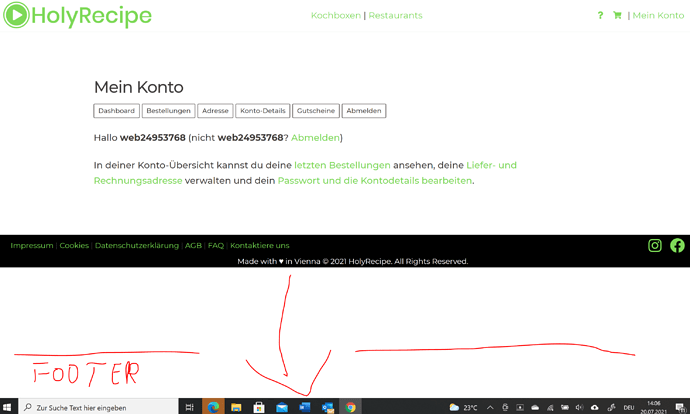The width and height of the screenshot is (690, 414).
Task: Open File Explorer from the taskbar
Action: click(236, 407)
